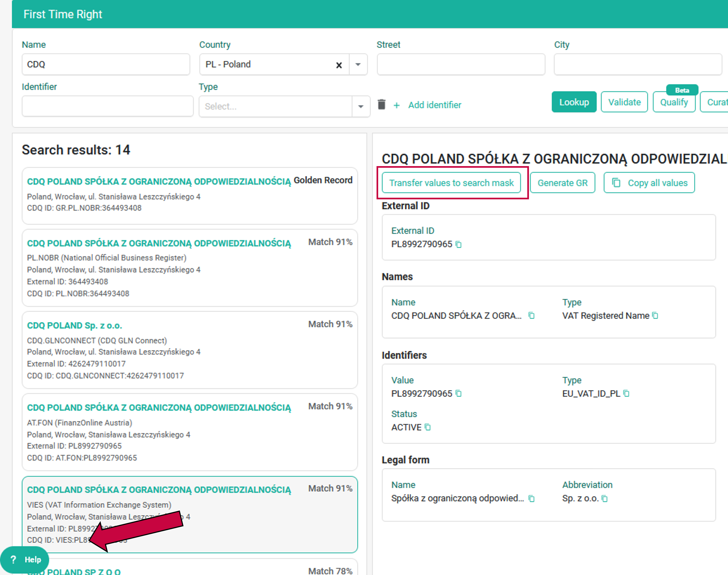
Task: Click the Qualify beta button
Action: click(674, 102)
